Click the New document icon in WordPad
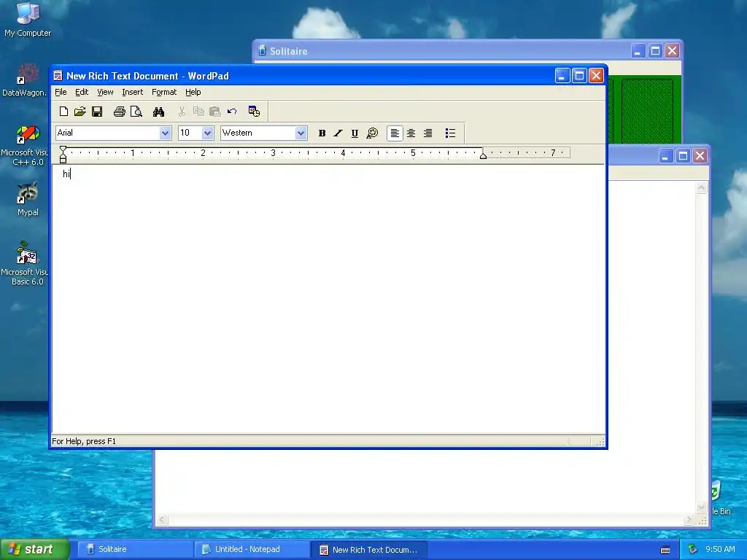 pyautogui.click(x=63, y=112)
